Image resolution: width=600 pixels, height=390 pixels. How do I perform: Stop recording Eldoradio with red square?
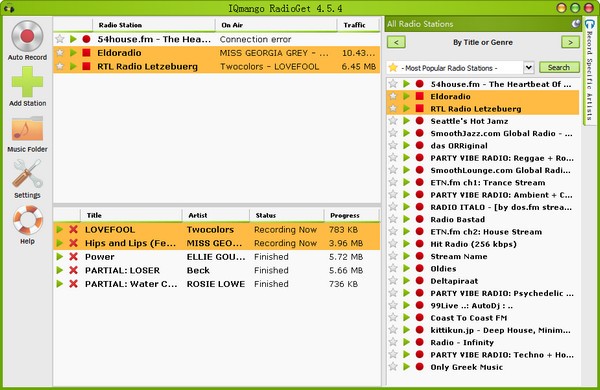(x=86, y=53)
